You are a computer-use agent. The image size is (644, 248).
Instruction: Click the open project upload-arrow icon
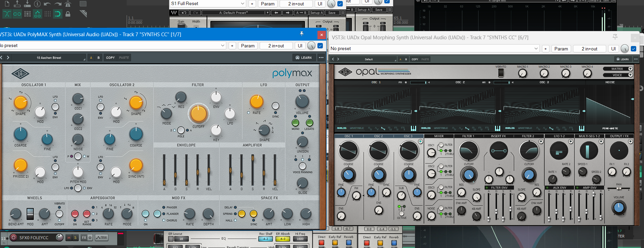coord(17,4)
